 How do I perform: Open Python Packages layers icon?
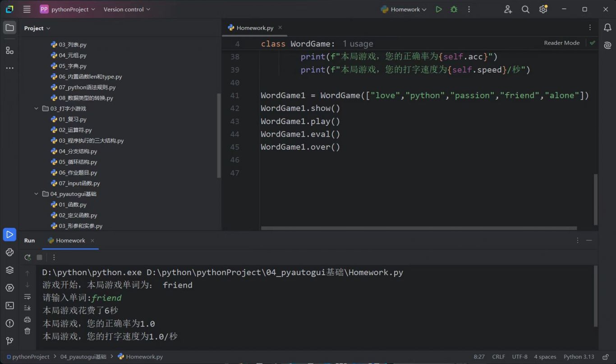[9, 270]
